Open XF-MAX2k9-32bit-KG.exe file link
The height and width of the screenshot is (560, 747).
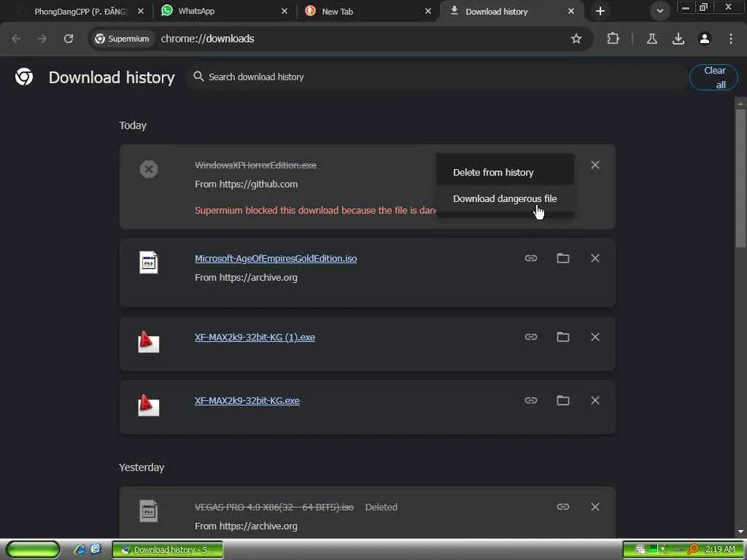[247, 400]
